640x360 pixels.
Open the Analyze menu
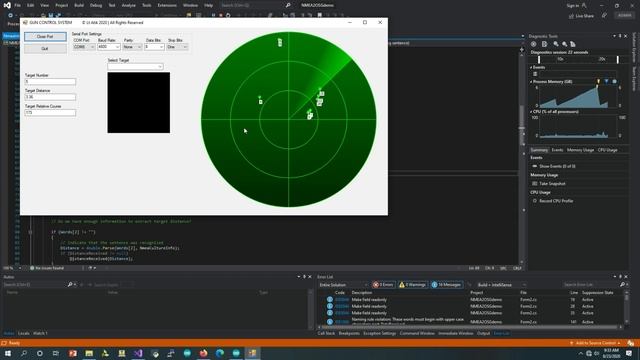(129, 5)
